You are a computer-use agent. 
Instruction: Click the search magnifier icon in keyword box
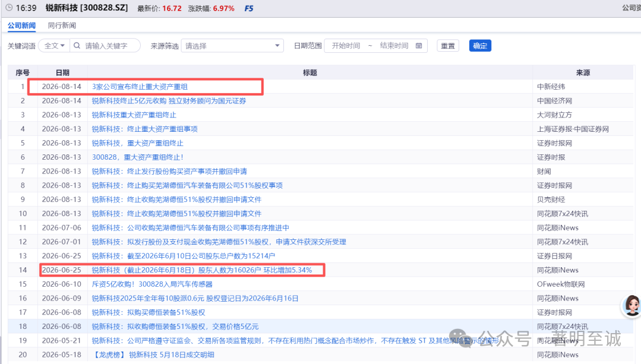tap(77, 46)
